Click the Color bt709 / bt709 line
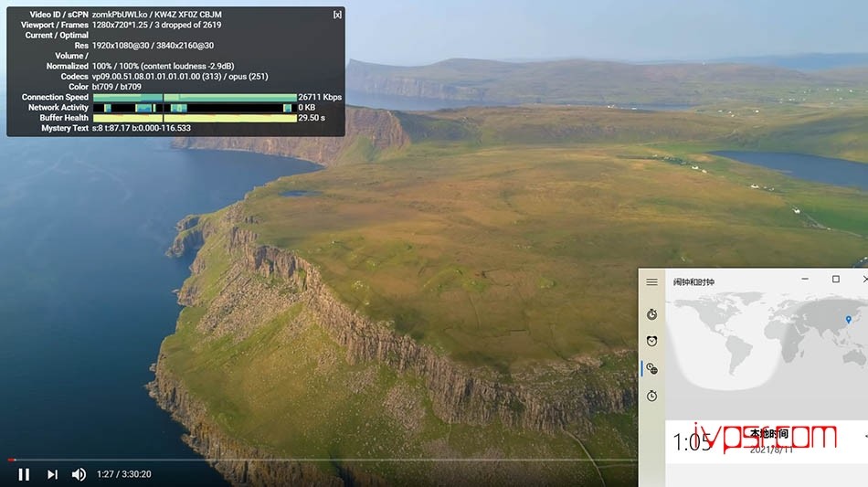 click(x=116, y=87)
